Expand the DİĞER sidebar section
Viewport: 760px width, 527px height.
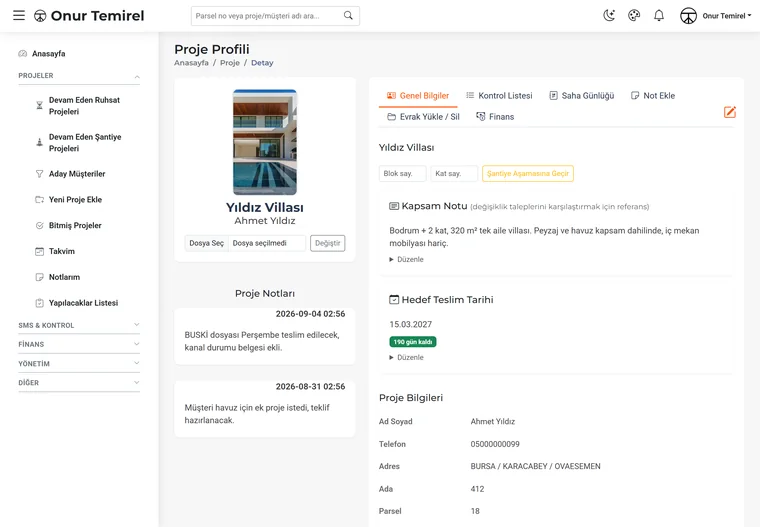tap(79, 383)
